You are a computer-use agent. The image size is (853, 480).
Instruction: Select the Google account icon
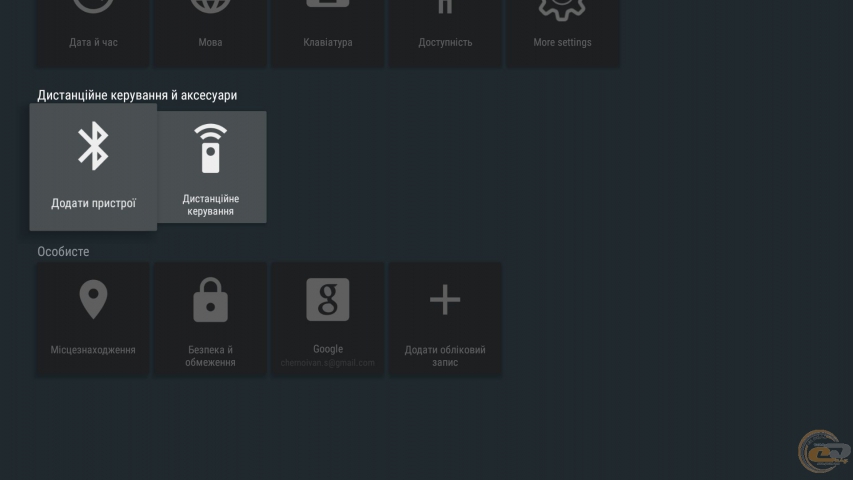(327, 299)
